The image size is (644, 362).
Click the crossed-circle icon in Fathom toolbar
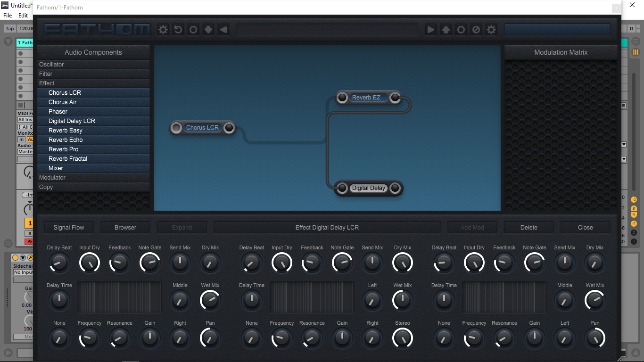point(476,30)
